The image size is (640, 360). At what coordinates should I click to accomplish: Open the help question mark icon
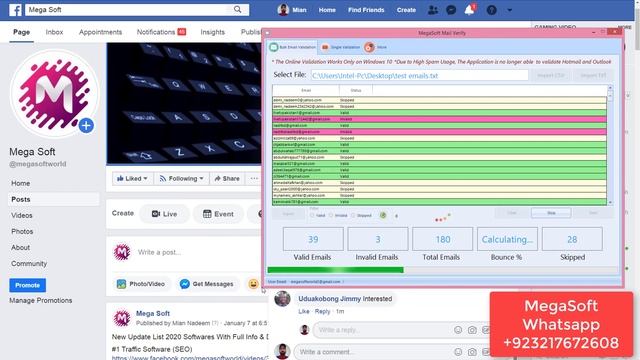491,10
